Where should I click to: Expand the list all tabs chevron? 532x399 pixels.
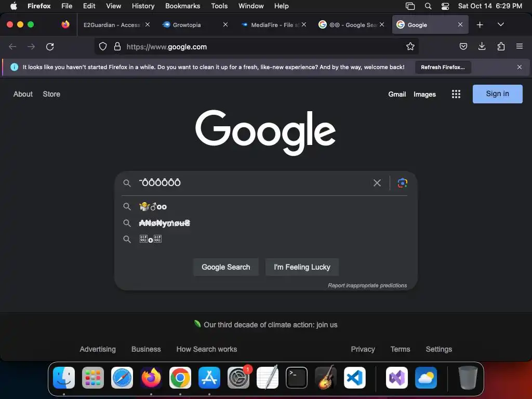tap(501, 24)
